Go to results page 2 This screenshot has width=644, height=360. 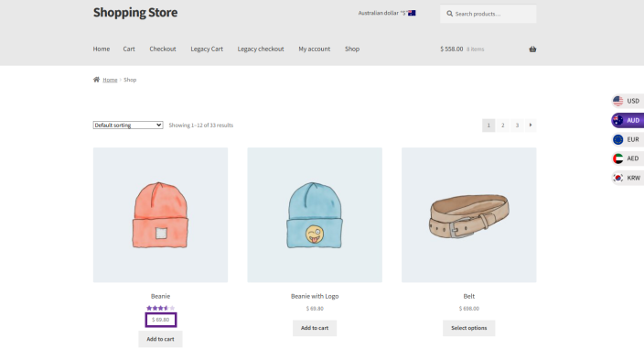[503, 125]
